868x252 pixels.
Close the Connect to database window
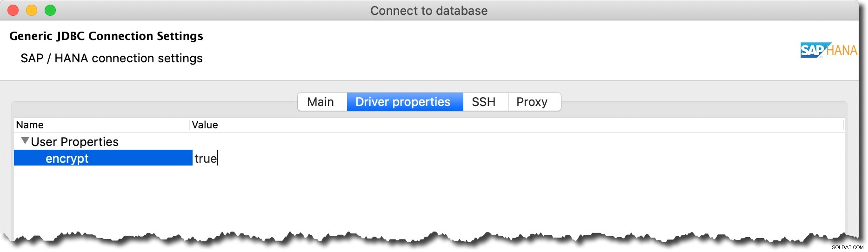click(x=13, y=10)
